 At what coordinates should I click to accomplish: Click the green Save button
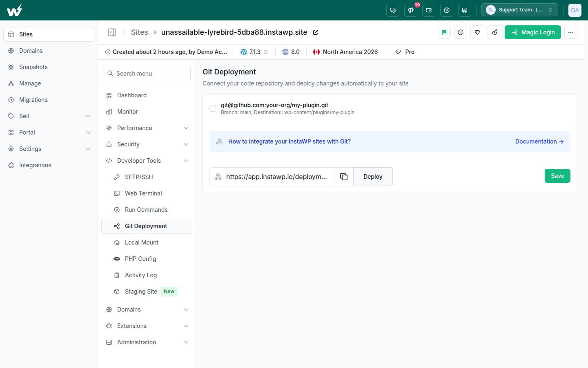tap(557, 176)
